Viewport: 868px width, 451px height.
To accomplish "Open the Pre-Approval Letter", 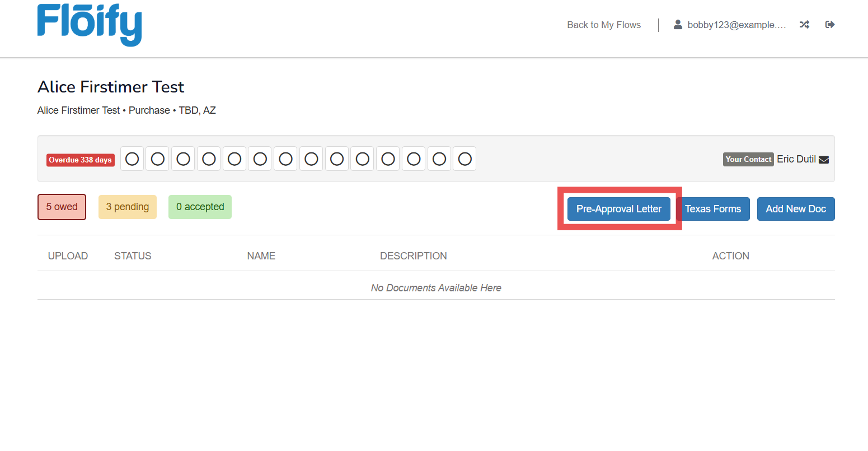I will [x=619, y=209].
